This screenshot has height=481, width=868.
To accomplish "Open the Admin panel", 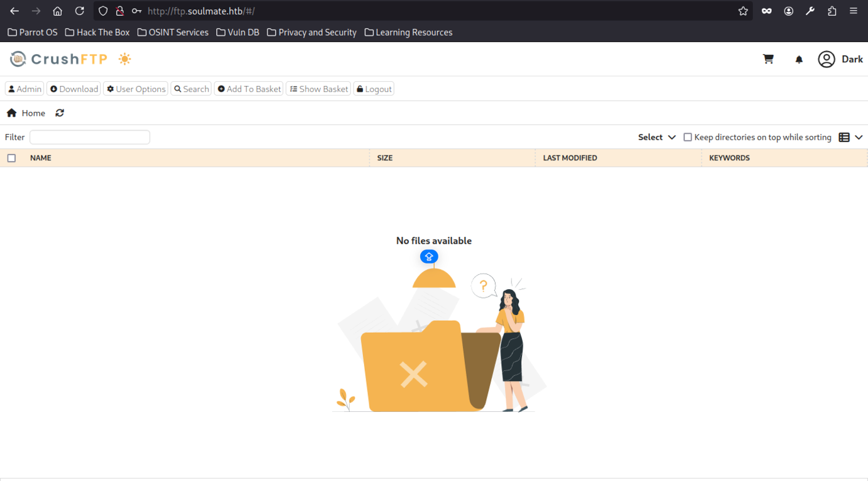I will coord(25,89).
